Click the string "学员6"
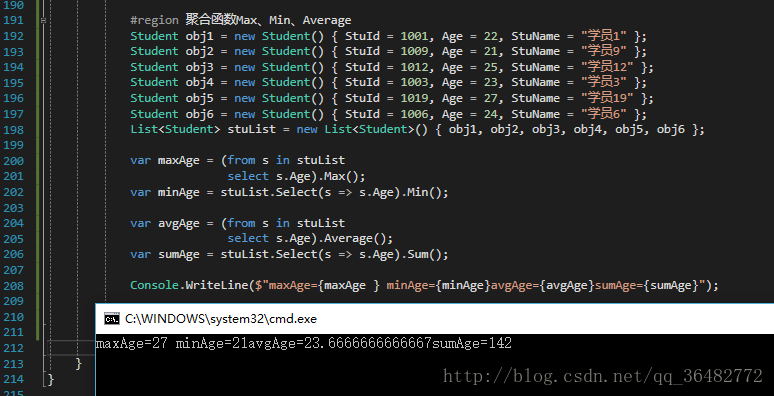This screenshot has height=396, width=774. 604,114
